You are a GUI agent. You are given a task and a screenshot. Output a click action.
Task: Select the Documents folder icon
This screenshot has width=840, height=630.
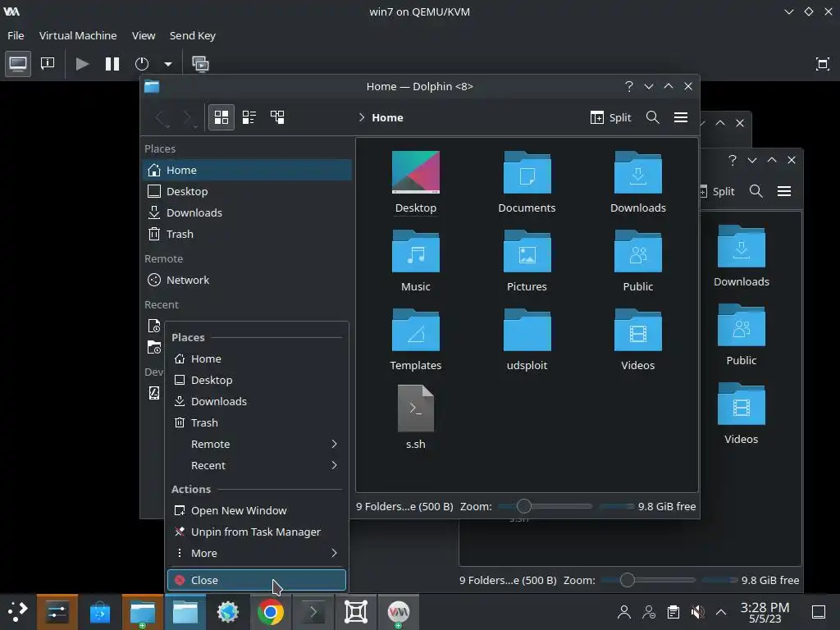[527, 172]
